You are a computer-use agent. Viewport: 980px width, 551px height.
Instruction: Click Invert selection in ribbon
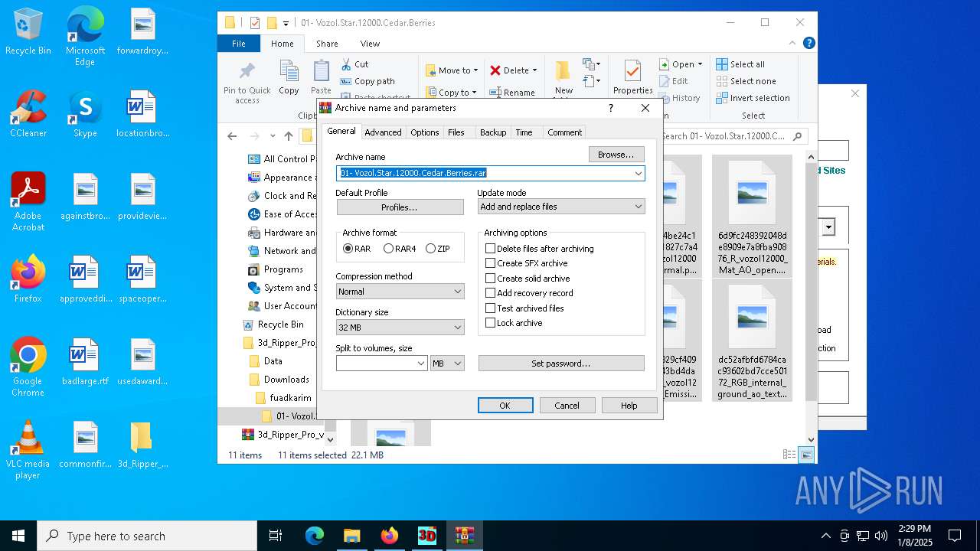753,98
